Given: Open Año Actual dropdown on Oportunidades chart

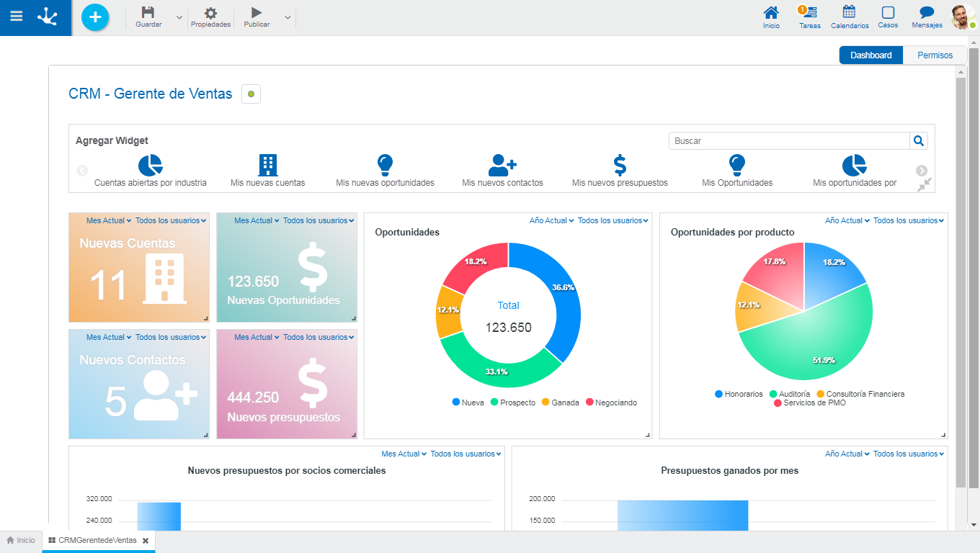Looking at the screenshot, I should tap(552, 220).
